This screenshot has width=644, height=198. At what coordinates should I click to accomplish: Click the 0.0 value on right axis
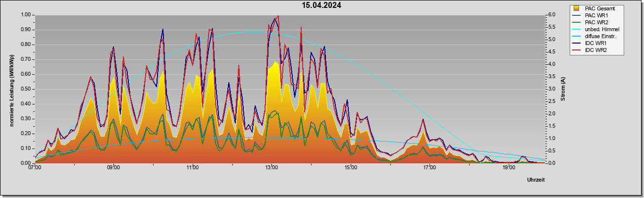(551, 163)
